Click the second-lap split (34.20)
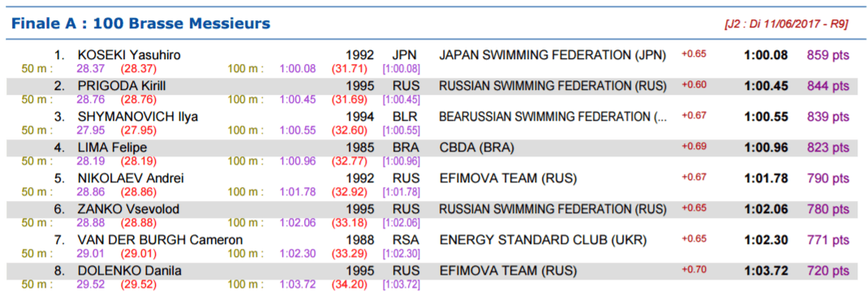Screen dimensions: 868x295 (x=350, y=285)
